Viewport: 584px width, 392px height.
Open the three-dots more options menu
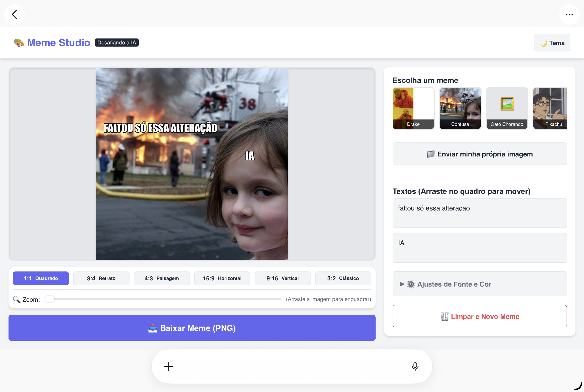pyautogui.click(x=569, y=14)
